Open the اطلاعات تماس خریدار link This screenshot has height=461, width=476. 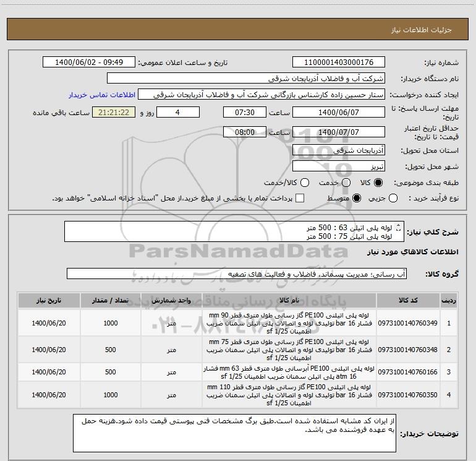[102, 95]
